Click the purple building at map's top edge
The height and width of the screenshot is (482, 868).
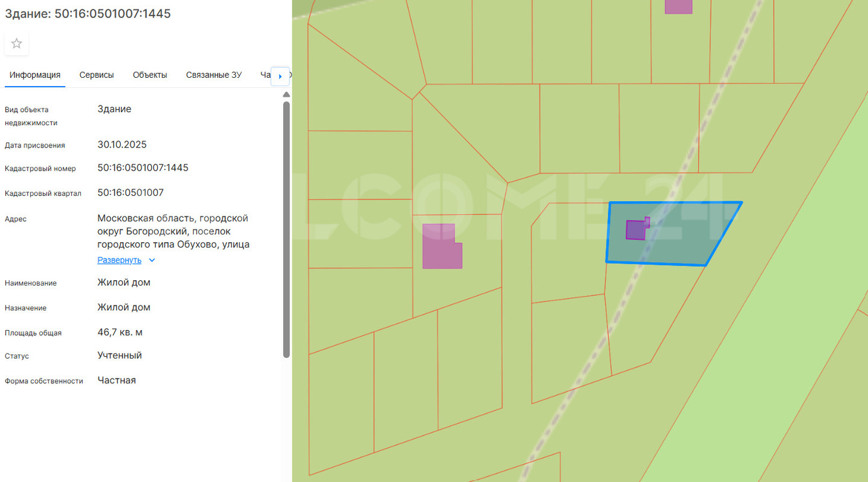[678, 6]
